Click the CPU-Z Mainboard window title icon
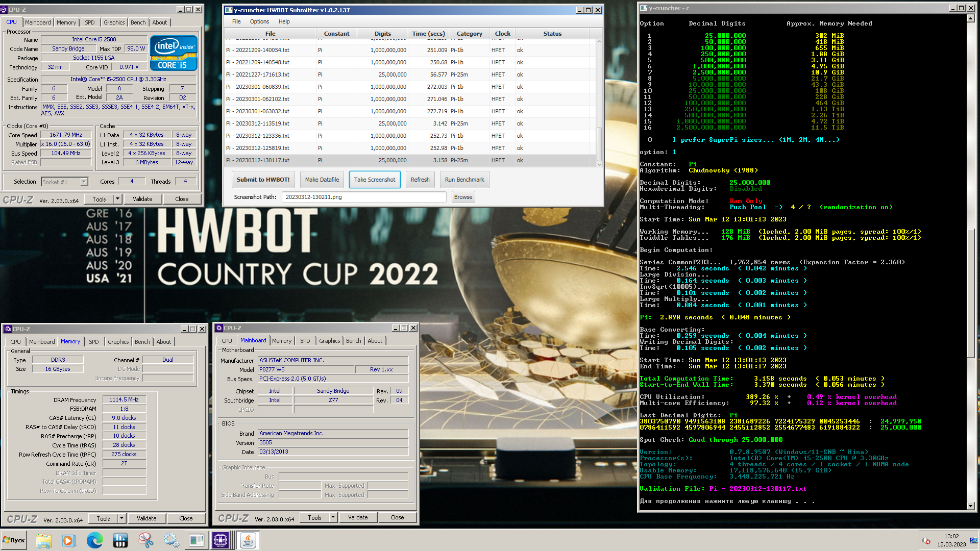 219,328
